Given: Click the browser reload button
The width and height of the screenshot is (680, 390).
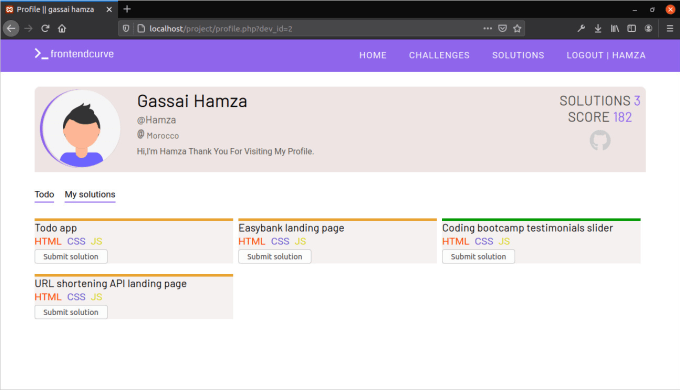Looking at the screenshot, I should tap(45, 29).
